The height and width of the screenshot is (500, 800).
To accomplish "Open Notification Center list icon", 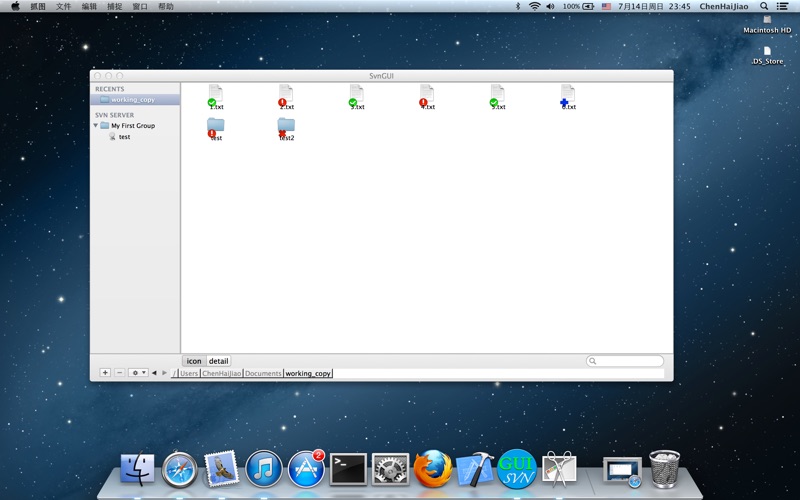I will (782, 6).
